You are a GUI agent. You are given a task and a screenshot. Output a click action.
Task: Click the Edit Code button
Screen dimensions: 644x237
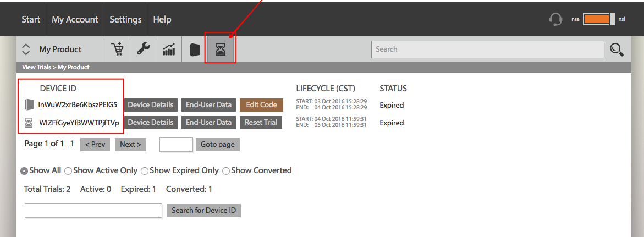(262, 104)
